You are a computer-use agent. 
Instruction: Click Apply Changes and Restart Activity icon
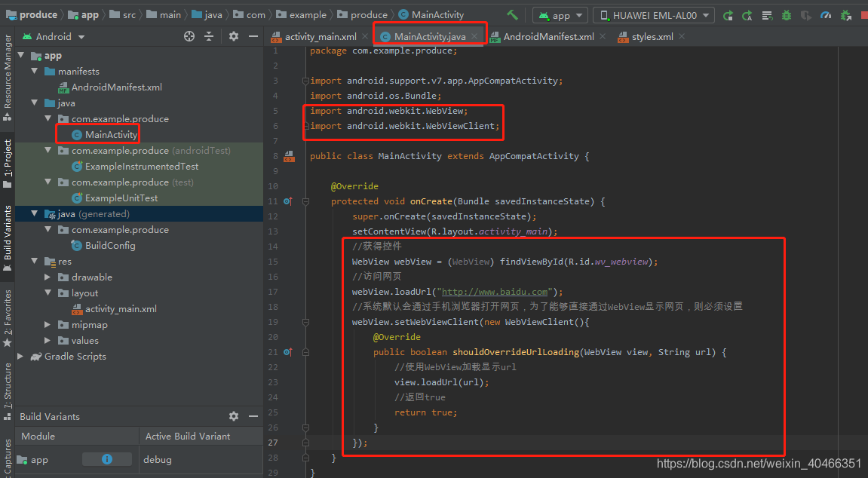pyautogui.click(x=728, y=16)
